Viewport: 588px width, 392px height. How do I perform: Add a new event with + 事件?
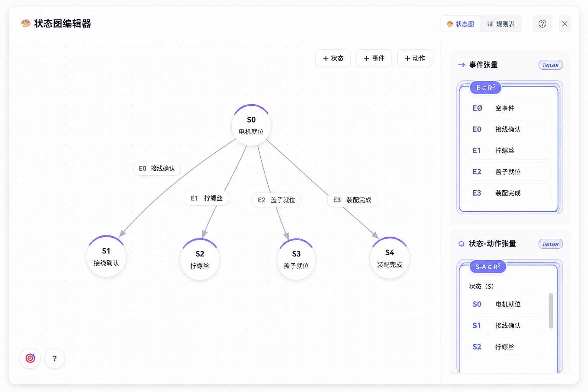click(374, 58)
